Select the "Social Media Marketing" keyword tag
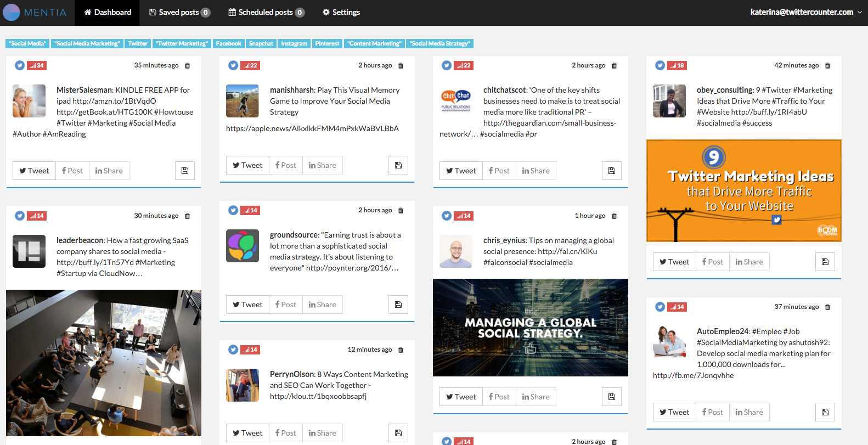 pos(87,43)
